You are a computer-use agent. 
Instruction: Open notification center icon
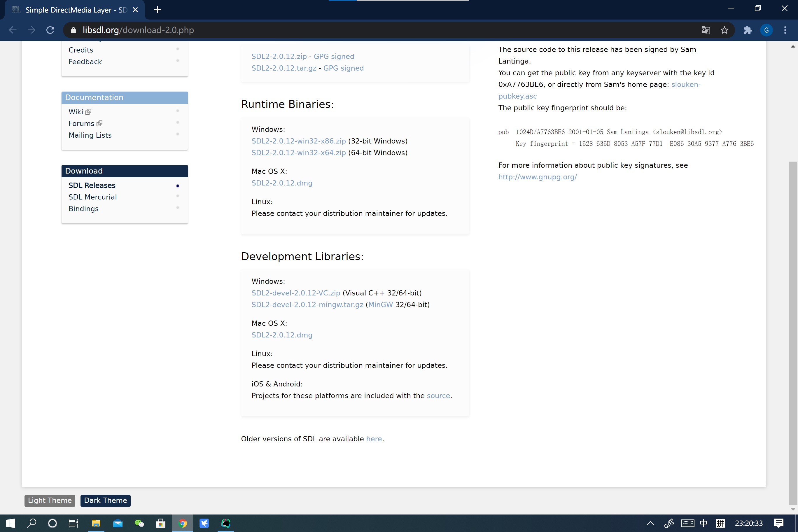pyautogui.click(x=779, y=523)
